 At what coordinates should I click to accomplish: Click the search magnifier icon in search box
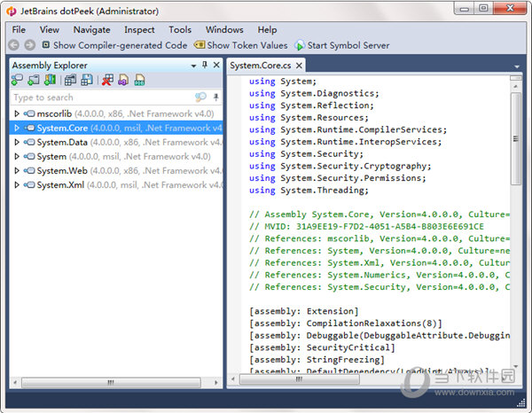click(200, 97)
